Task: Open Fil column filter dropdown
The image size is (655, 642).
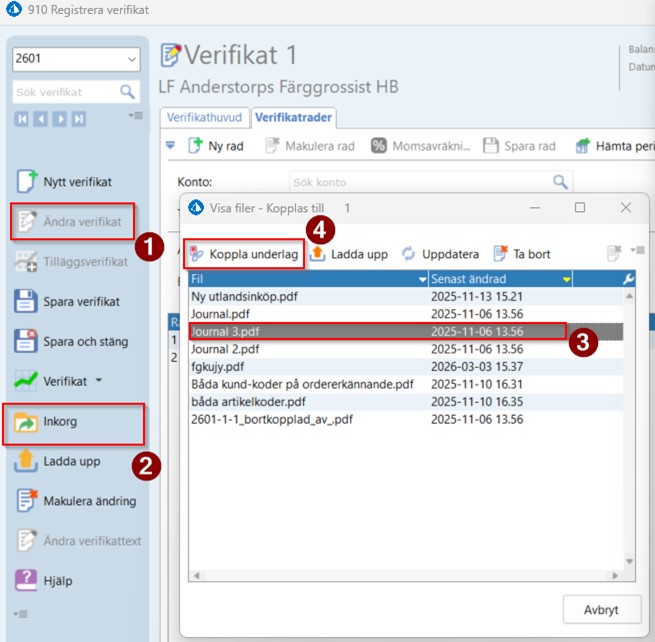Action: coord(422,279)
